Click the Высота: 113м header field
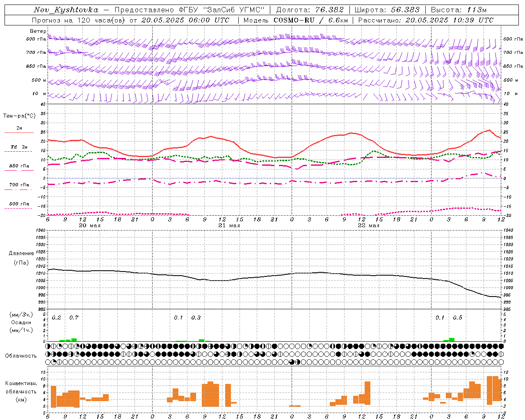The image size is (525, 420). click(459, 10)
